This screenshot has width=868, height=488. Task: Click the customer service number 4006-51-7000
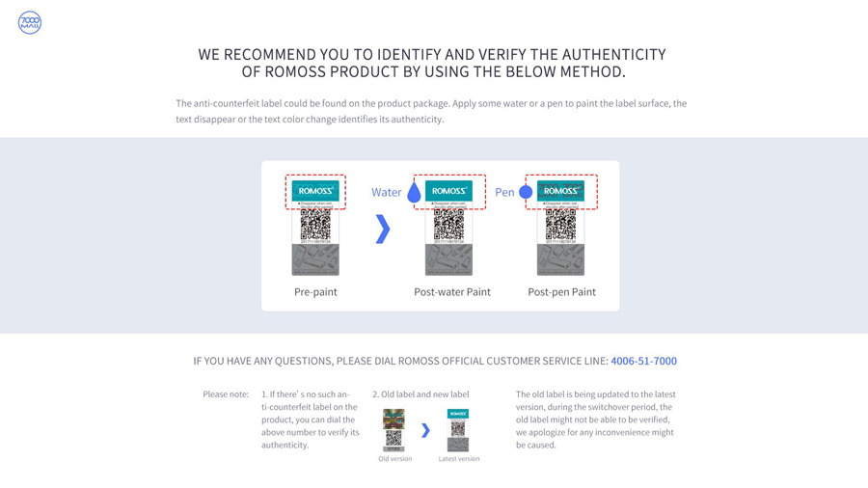coord(643,361)
